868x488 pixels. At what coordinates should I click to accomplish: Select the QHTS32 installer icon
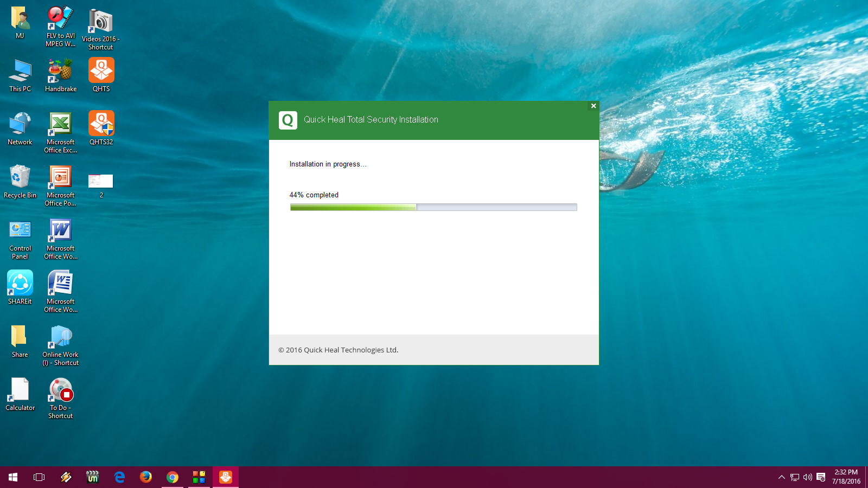(101, 124)
